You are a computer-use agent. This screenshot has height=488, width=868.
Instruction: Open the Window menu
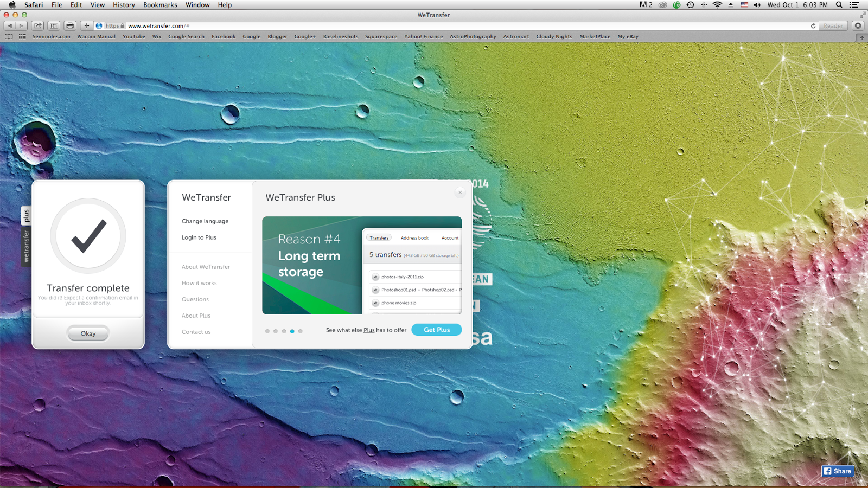click(x=197, y=5)
